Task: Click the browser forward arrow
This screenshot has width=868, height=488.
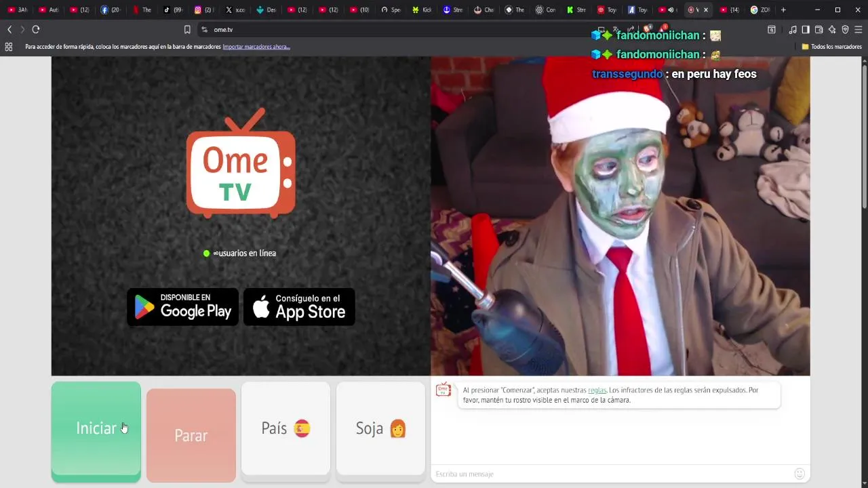Action: click(x=22, y=29)
